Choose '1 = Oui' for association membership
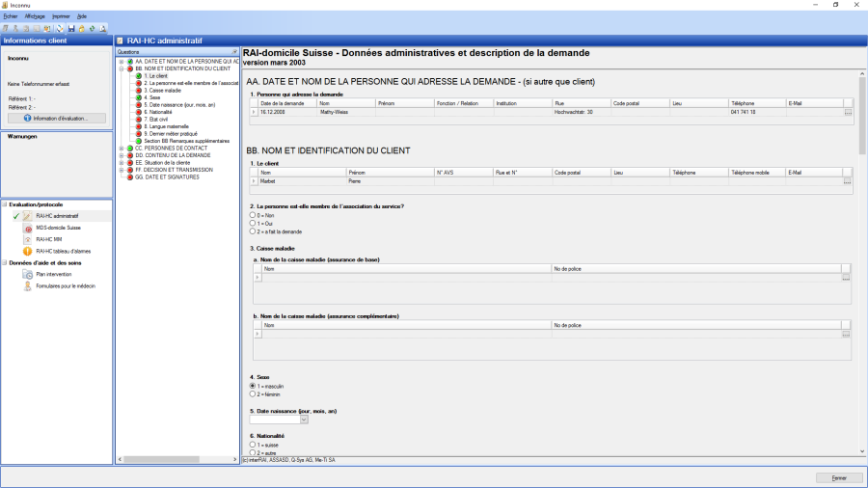 click(x=253, y=224)
